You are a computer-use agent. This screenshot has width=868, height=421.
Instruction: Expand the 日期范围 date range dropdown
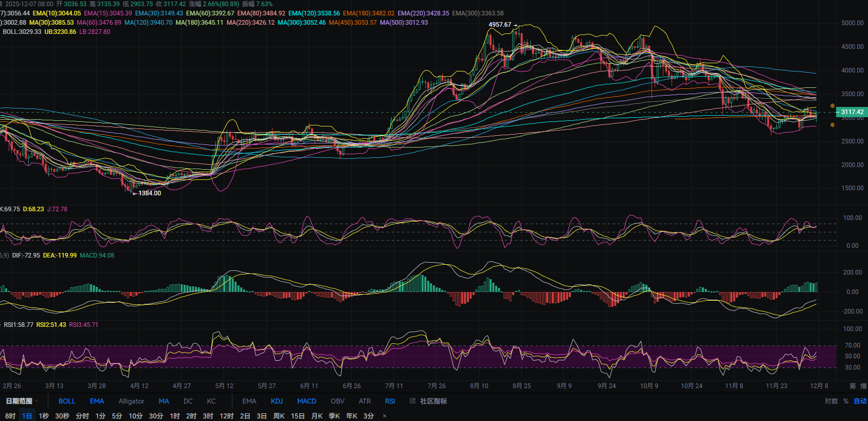click(x=22, y=401)
